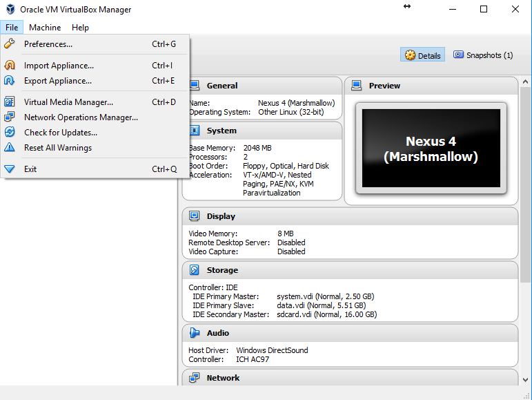This screenshot has height=400, width=532.
Task: Click the Storage section header title
Action: click(x=222, y=270)
